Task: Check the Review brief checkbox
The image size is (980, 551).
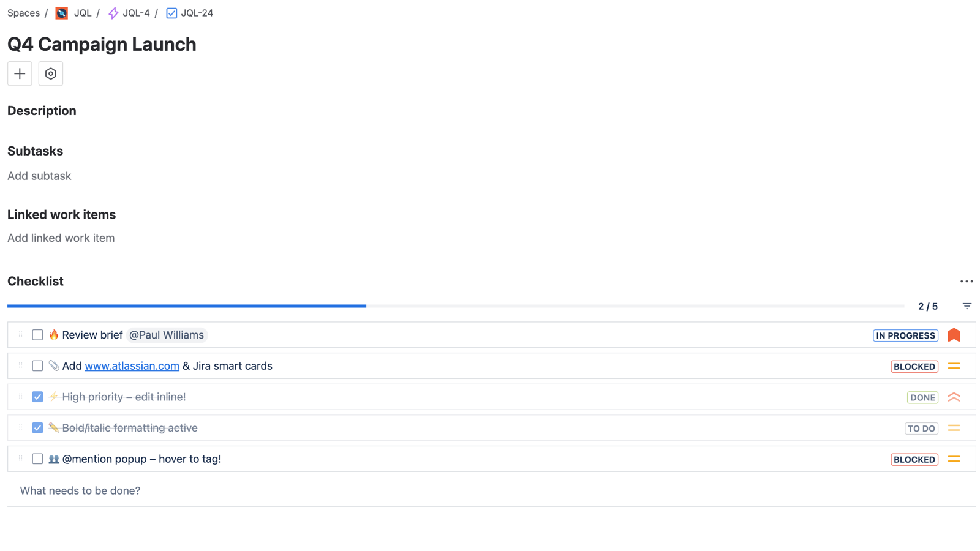Action: point(37,335)
